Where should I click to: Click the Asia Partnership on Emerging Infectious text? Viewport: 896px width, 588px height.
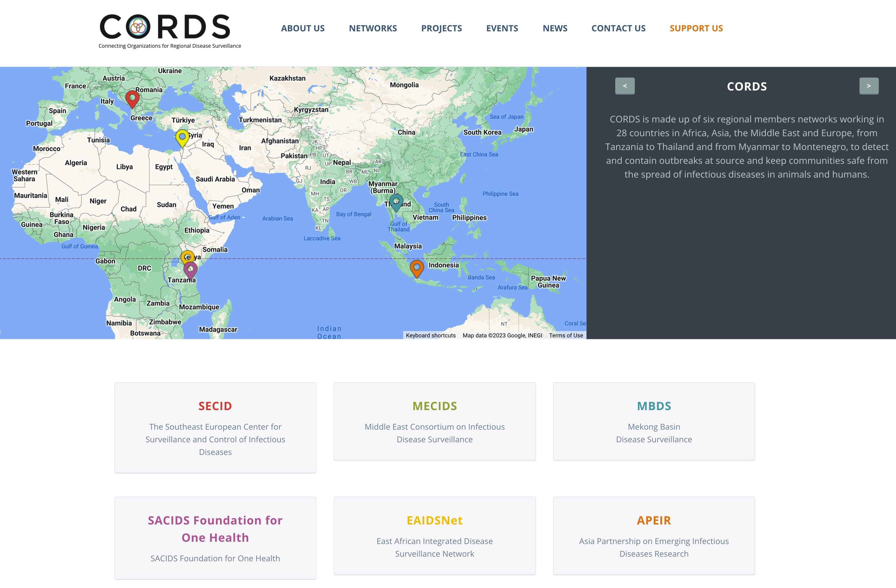(654, 547)
